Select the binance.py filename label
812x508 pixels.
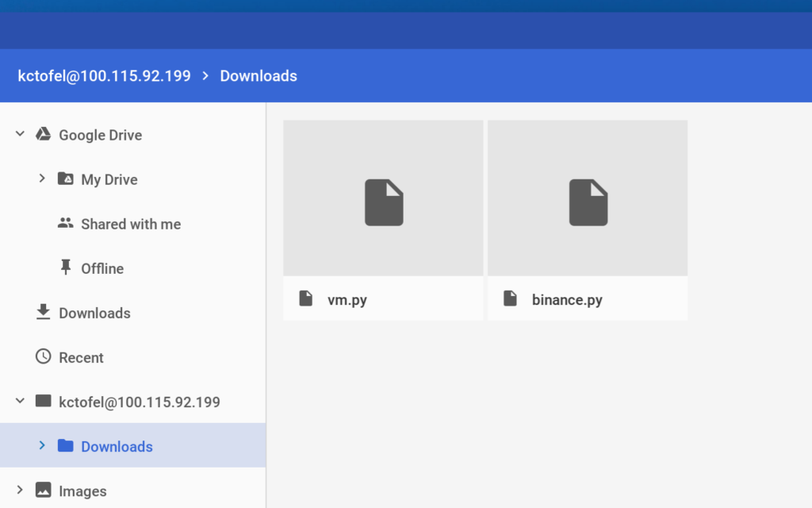pyautogui.click(x=567, y=300)
